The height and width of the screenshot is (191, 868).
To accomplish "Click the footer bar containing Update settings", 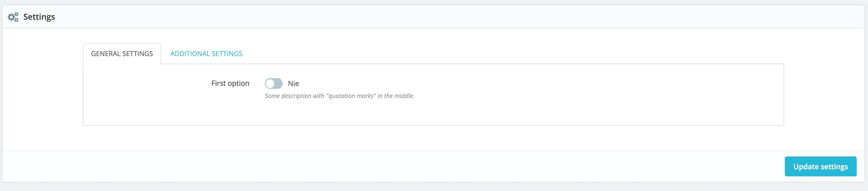I will point(404,166).
